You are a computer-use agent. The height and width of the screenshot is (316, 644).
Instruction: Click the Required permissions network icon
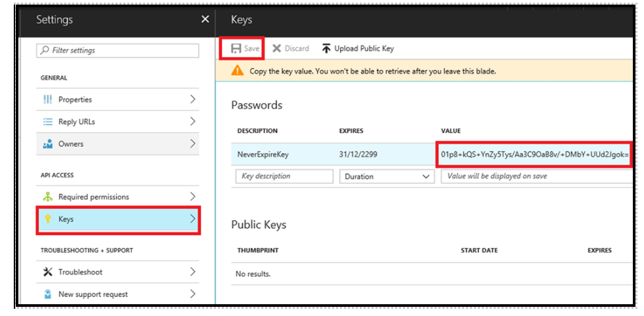tap(48, 197)
